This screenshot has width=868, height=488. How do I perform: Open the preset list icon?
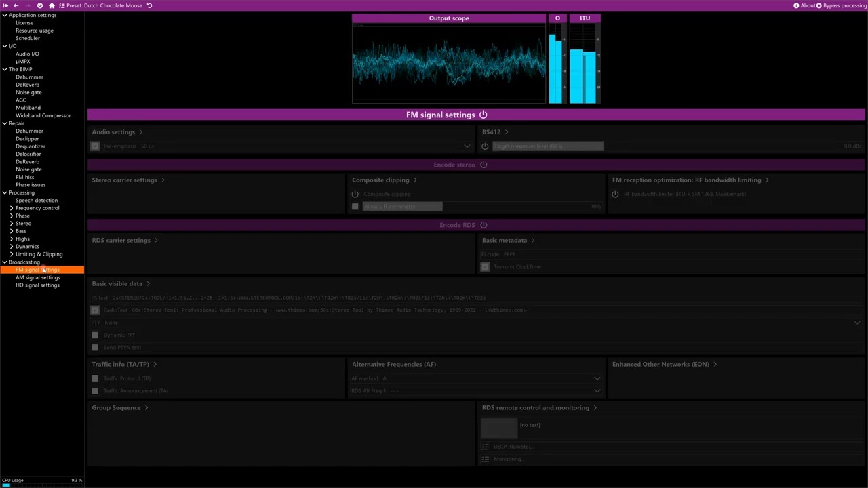point(62,5)
